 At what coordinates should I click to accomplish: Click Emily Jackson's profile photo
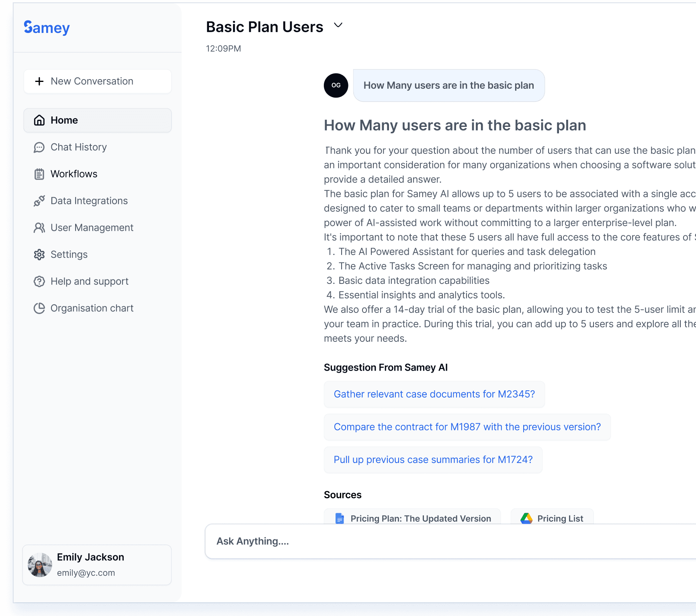(40, 565)
